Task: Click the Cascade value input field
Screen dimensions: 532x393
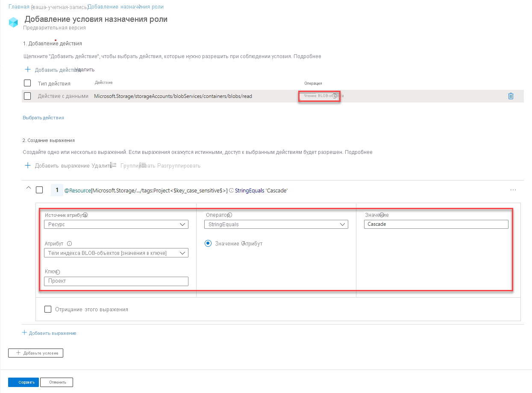Action: [436, 224]
